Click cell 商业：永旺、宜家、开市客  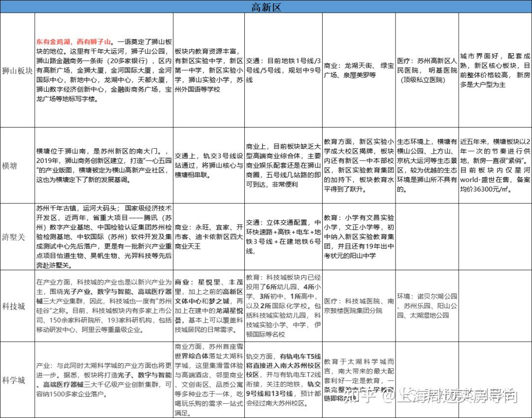(x=209, y=237)
